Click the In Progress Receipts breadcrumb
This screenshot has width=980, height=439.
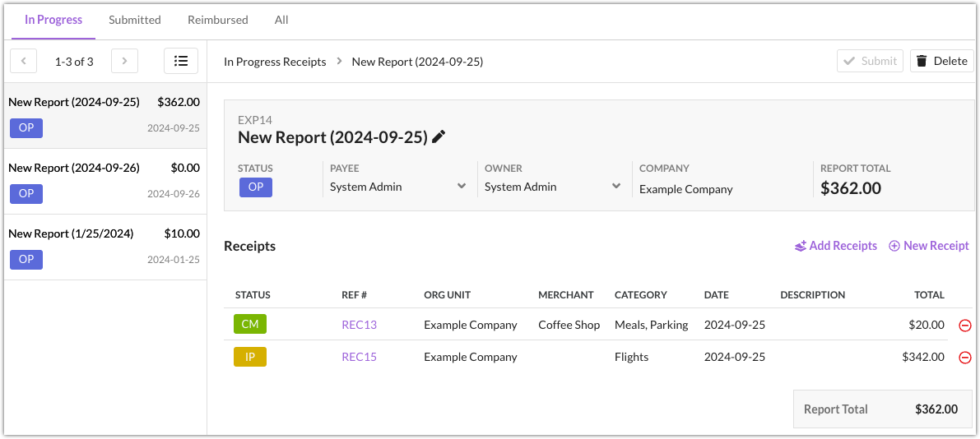pyautogui.click(x=275, y=62)
